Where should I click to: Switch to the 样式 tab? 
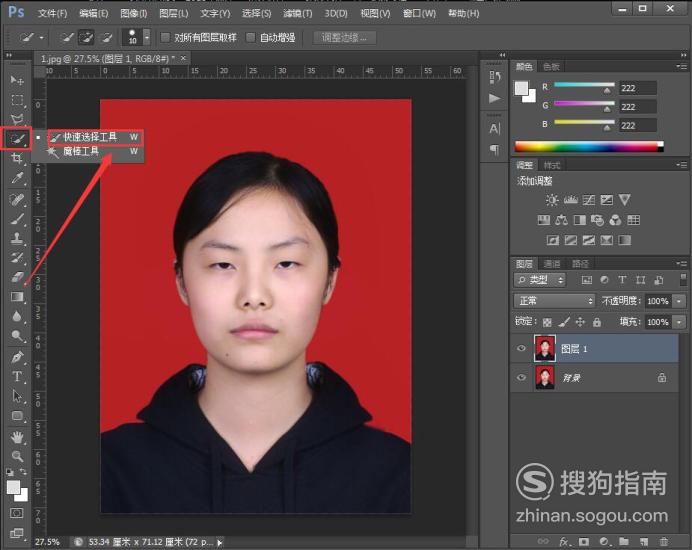pos(552,166)
